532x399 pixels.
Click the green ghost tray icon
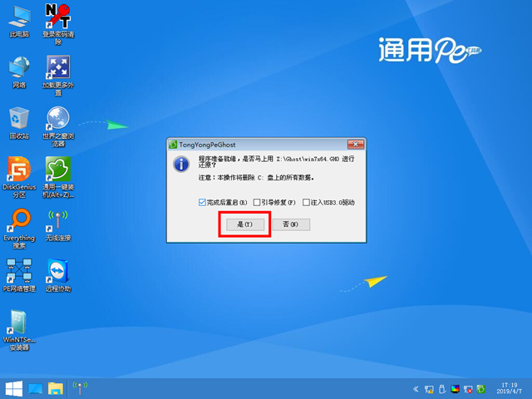(x=480, y=389)
